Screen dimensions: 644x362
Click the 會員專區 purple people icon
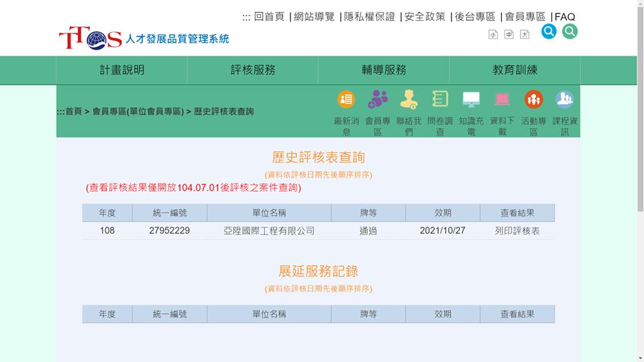(378, 100)
